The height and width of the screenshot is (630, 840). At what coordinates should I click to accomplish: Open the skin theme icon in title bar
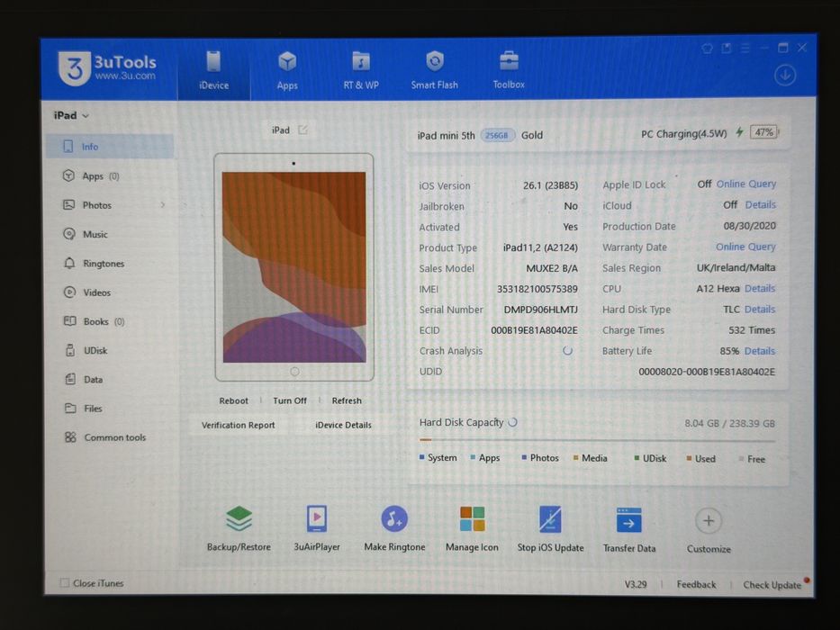point(707,49)
